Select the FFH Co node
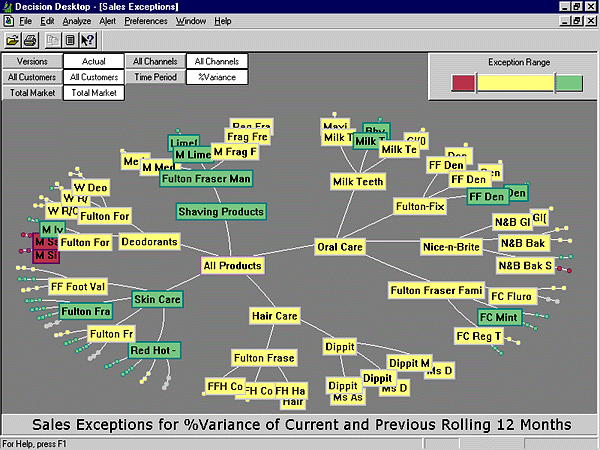The image size is (600, 450). pos(225,386)
